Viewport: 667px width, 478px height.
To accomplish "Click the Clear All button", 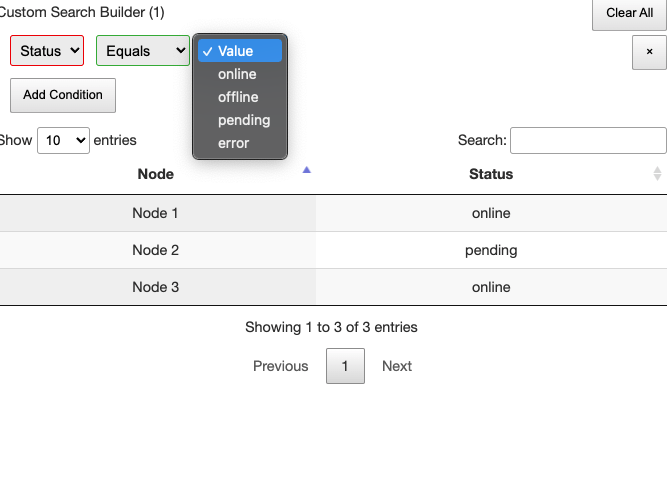I will [629, 13].
